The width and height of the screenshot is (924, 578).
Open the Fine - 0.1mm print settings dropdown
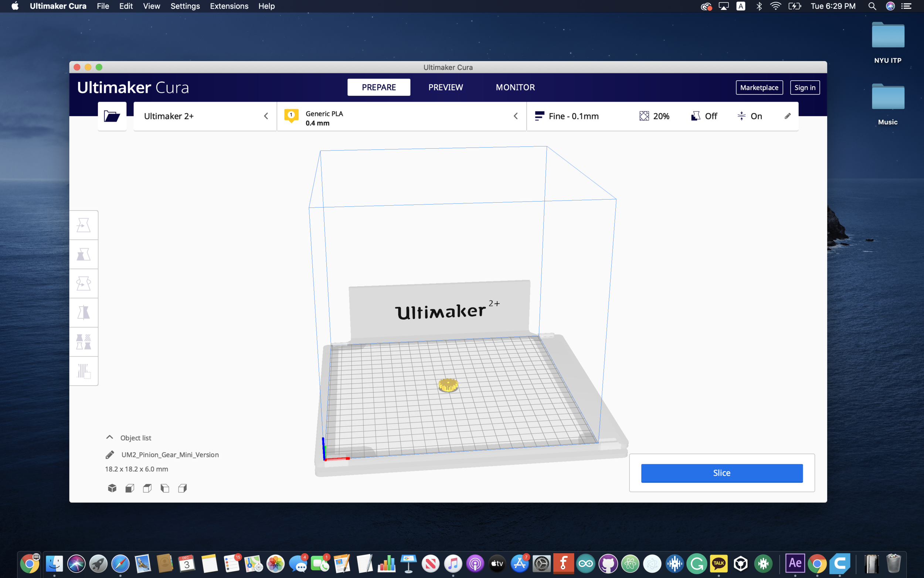tap(662, 116)
